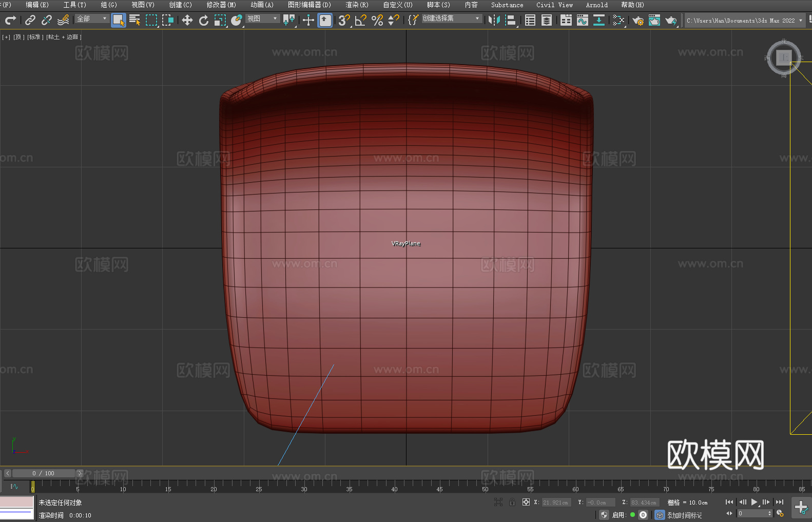Open the 编辑(E) menu
Image resolution: width=812 pixels, height=522 pixels.
click(x=37, y=5)
